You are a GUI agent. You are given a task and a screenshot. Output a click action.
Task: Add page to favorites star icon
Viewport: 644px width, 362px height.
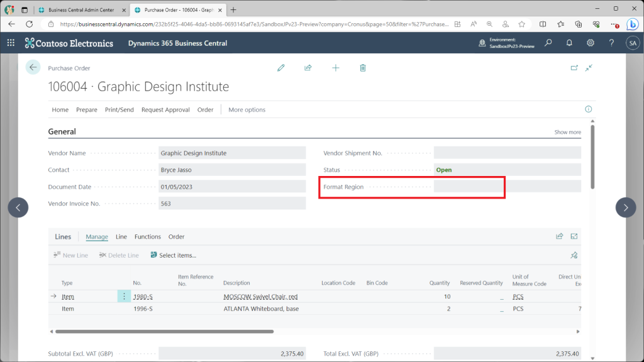(521, 25)
